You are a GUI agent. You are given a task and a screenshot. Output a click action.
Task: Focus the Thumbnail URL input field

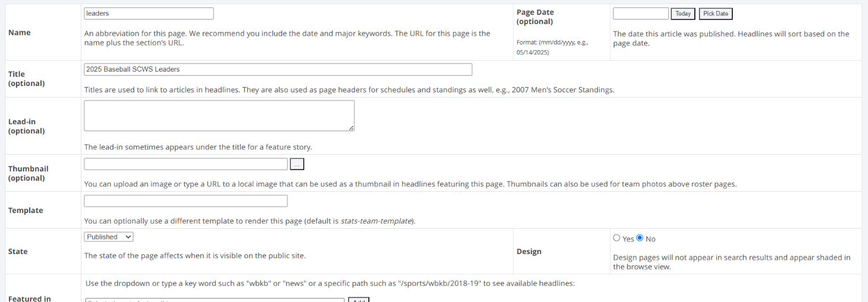coord(186,164)
